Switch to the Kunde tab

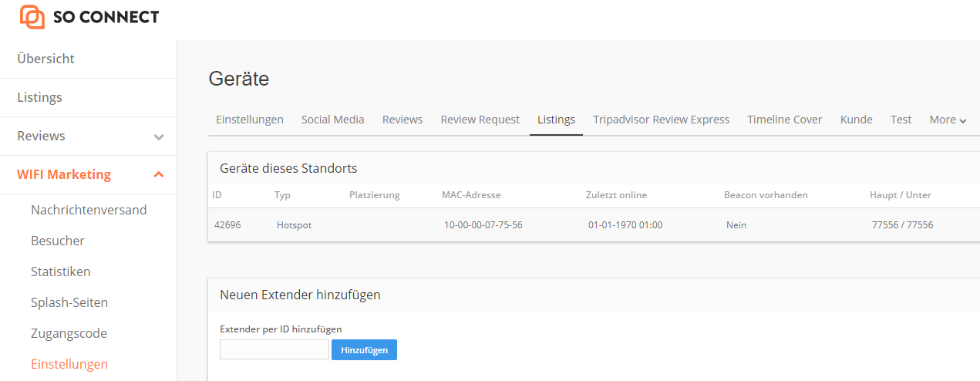857,120
